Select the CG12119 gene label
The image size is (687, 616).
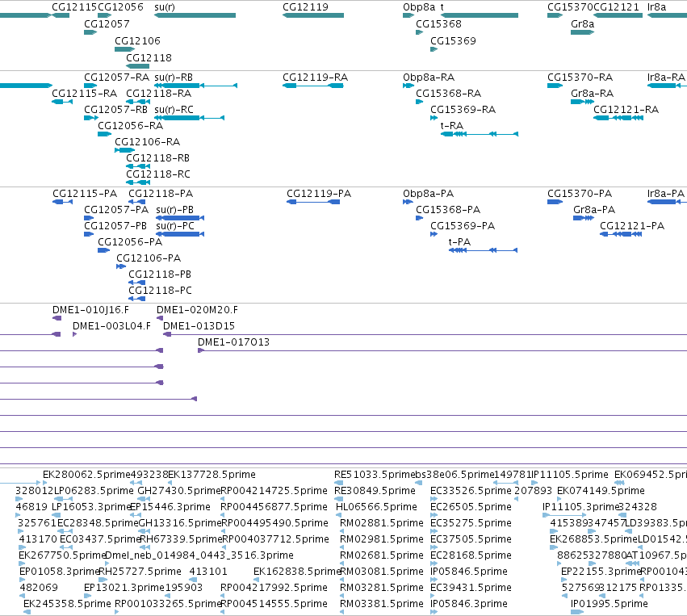tap(305, 7)
